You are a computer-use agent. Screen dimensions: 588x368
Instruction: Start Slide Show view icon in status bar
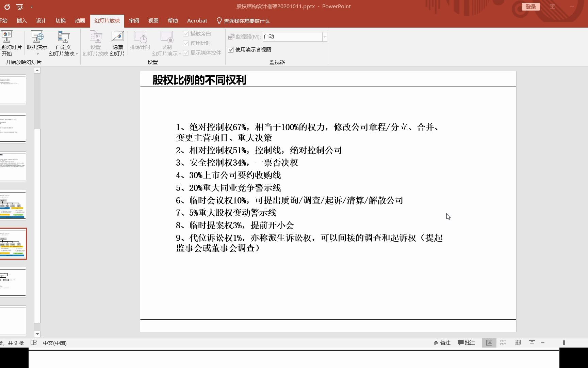[x=532, y=343]
